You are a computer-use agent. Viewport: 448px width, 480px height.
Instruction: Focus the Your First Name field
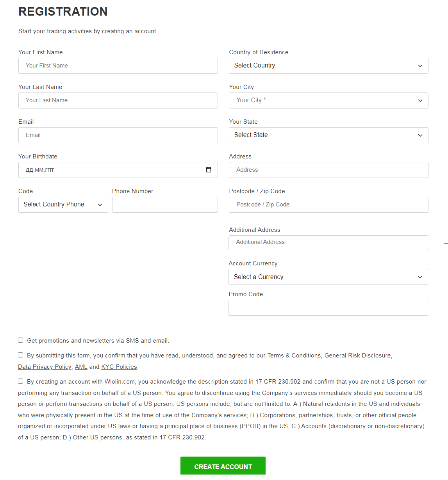[x=118, y=66]
